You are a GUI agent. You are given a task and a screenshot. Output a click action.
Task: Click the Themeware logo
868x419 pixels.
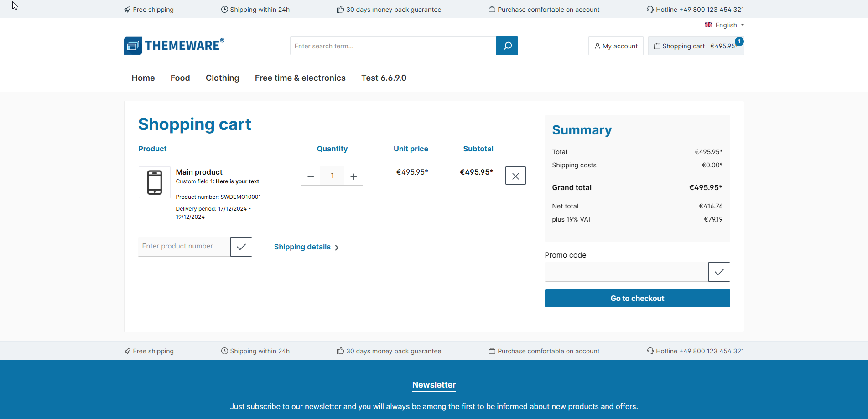click(174, 46)
